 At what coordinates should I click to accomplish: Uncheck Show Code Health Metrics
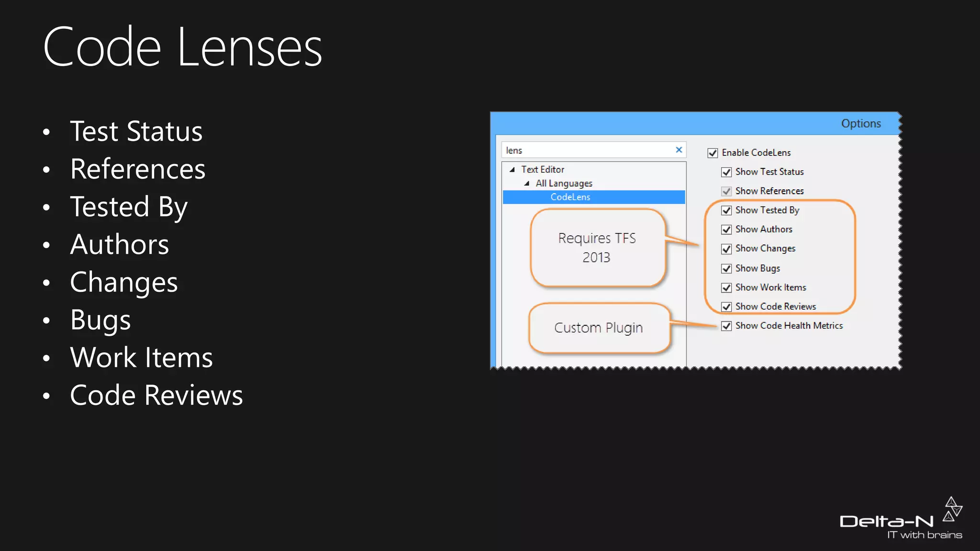726,326
